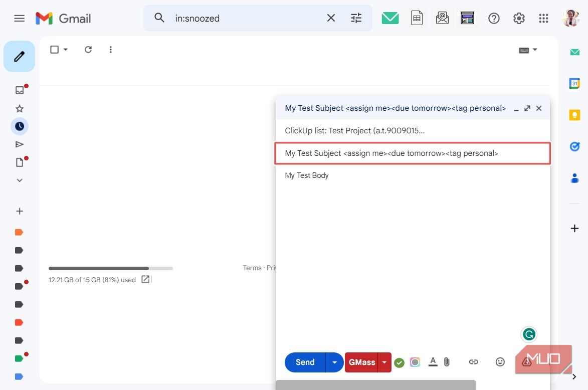Click the Gmail logo

tap(63, 18)
